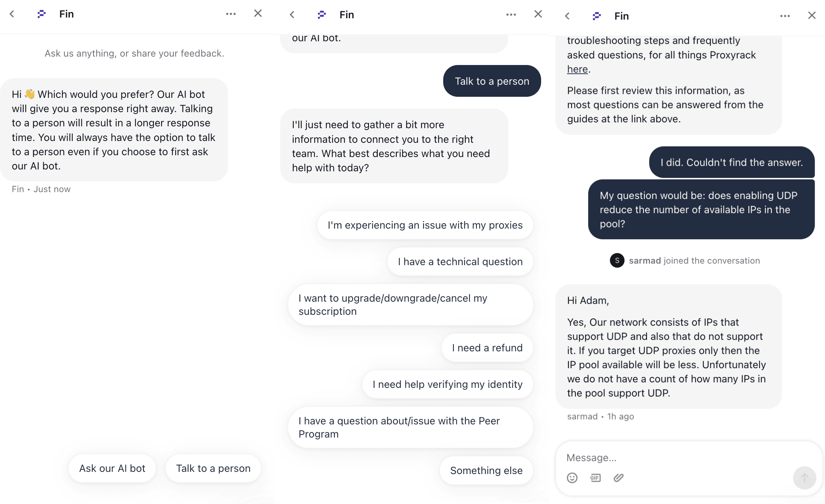
Task: Choose the Ask our AI bot option
Action: (x=112, y=468)
